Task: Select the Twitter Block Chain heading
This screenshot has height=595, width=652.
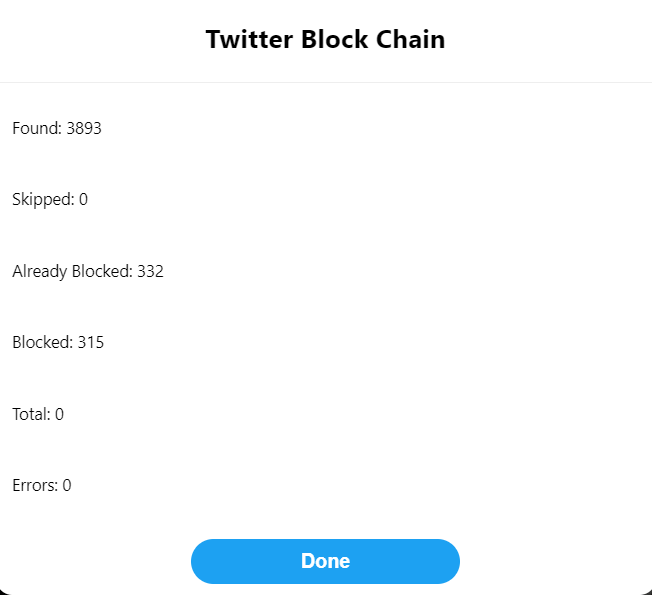Action: 325,40
